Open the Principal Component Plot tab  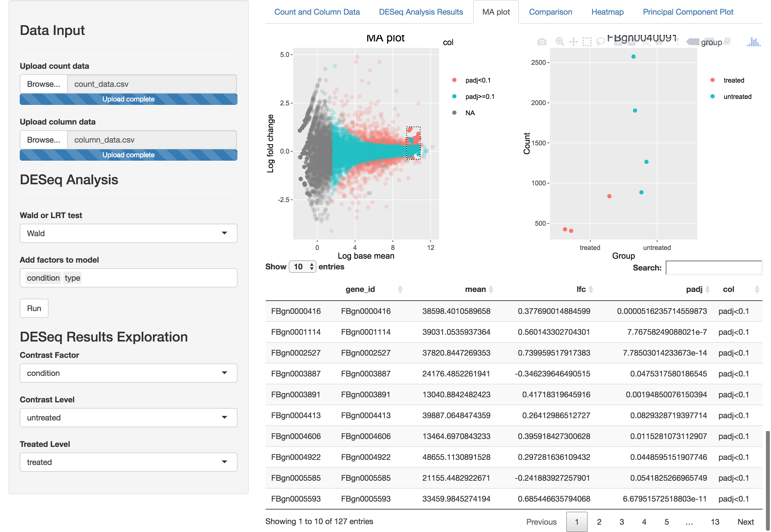[x=688, y=12]
